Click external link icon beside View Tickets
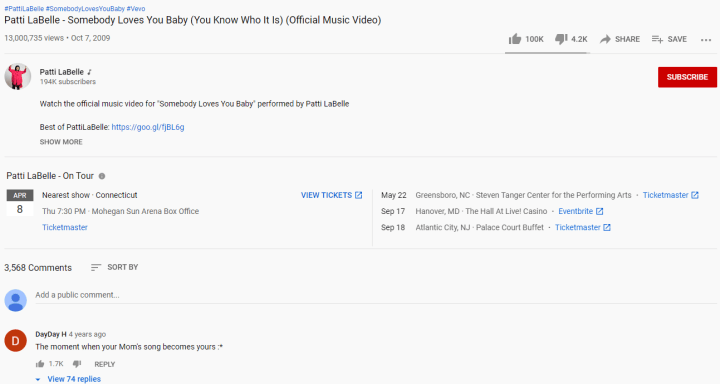720x384 pixels. [x=359, y=195]
